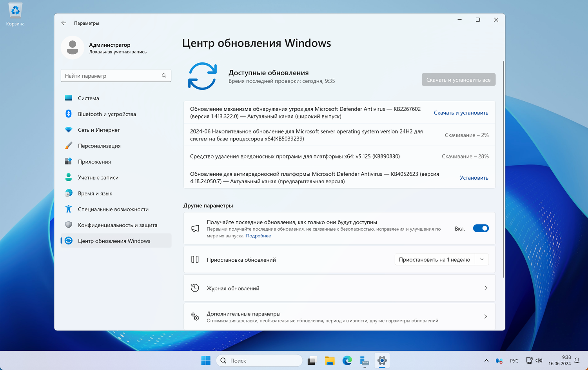Image resolution: width=588 pixels, height=370 pixels.
Task: Open the Учетные записи settings category
Action: (116, 177)
